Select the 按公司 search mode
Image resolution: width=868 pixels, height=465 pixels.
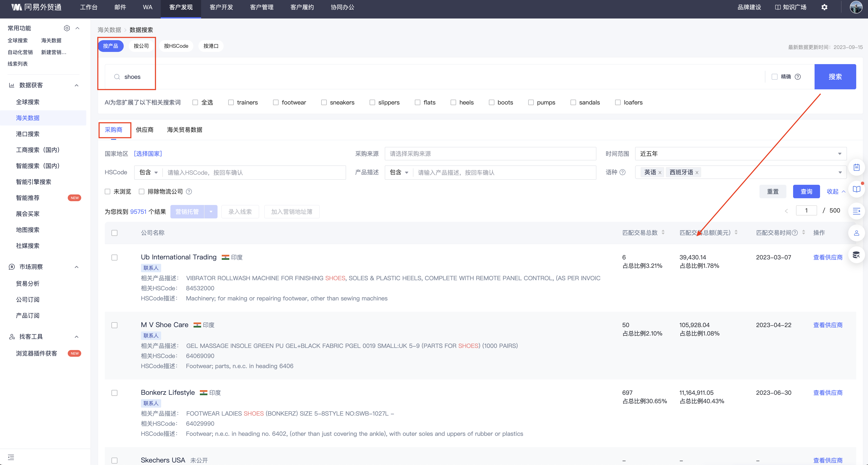pos(141,46)
